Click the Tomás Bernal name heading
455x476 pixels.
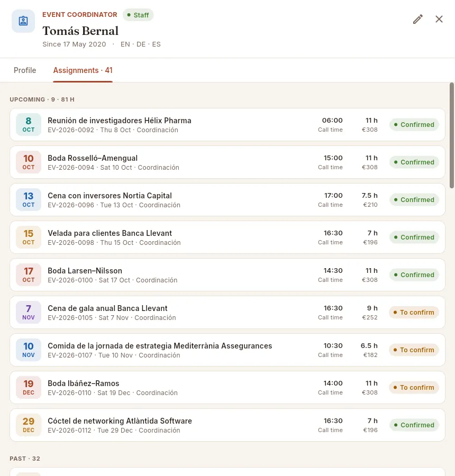click(80, 31)
